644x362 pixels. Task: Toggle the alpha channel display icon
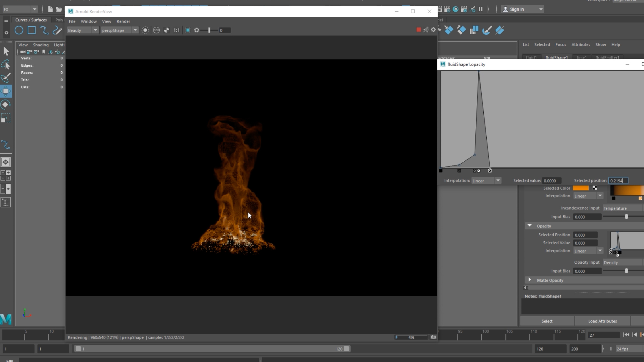tap(167, 30)
